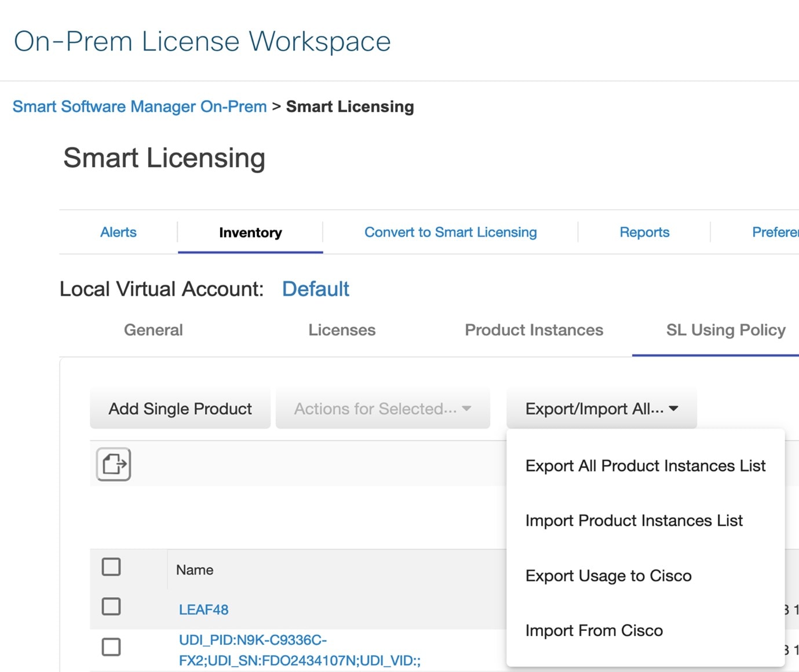Select the checkbox for the UDI_PID:N9K-C9336C-FX2 row
This screenshot has width=799, height=672.
point(111,647)
